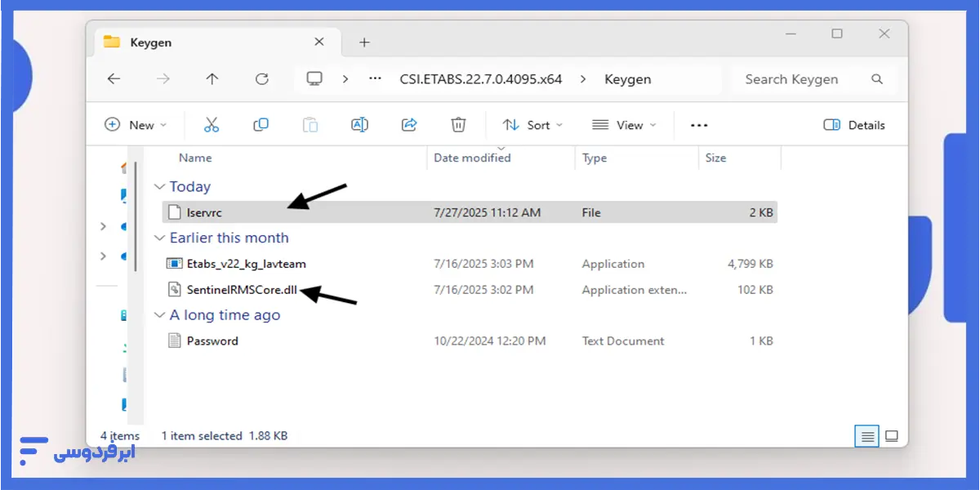Click the Paste clipboard icon

(310, 125)
